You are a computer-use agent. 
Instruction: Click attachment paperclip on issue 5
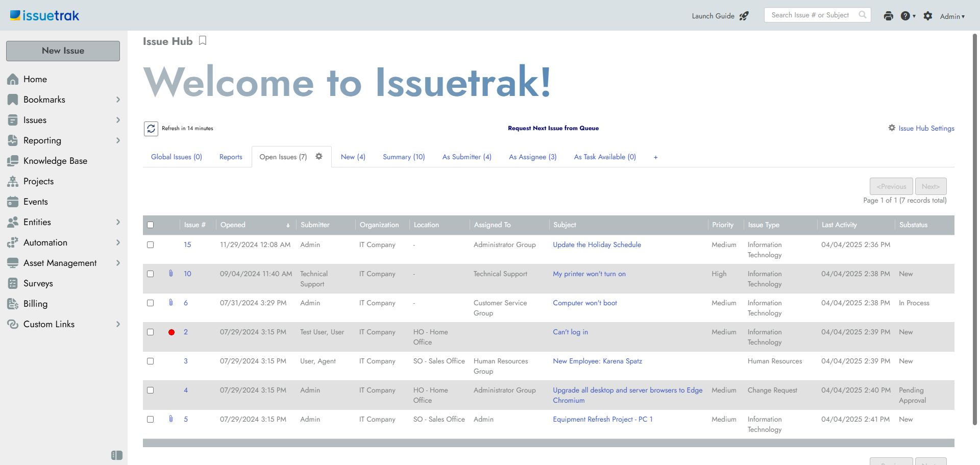pos(171,419)
